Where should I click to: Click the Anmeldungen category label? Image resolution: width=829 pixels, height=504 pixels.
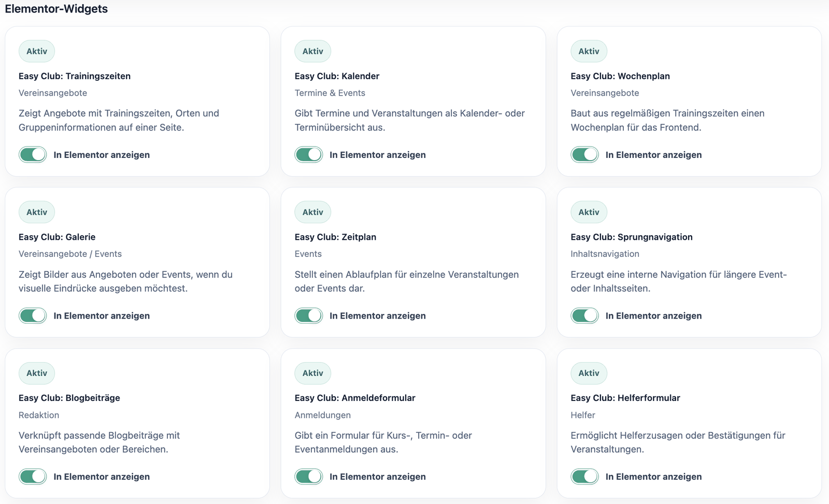click(x=323, y=415)
